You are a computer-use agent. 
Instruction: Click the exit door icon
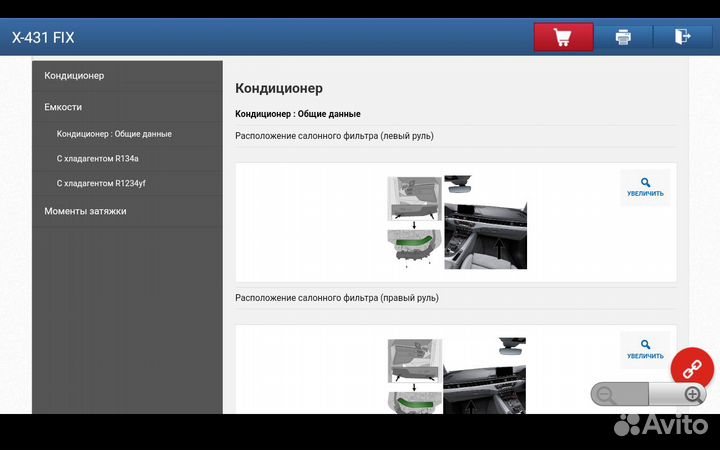pos(682,37)
